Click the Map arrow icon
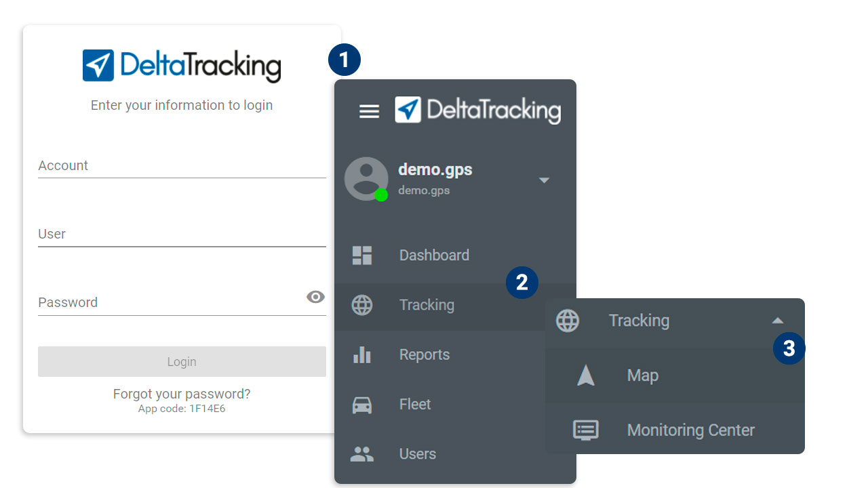Image resolution: width=868 pixels, height=488 pixels. coord(585,375)
